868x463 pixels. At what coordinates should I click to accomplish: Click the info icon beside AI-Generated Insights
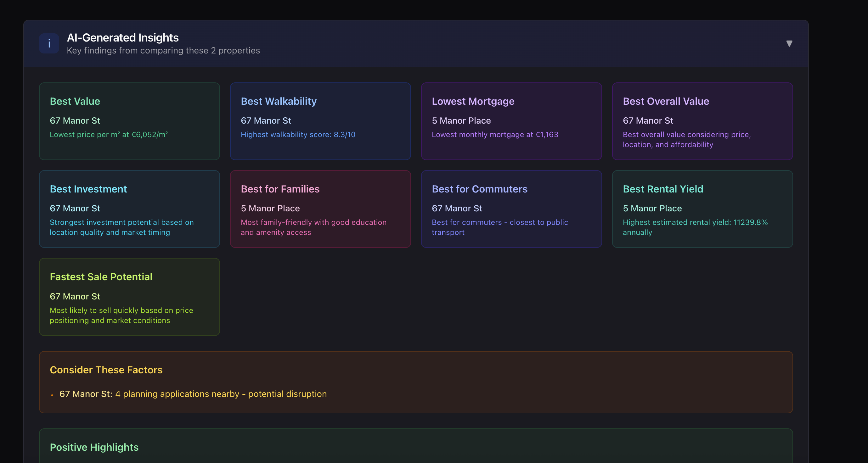click(49, 43)
